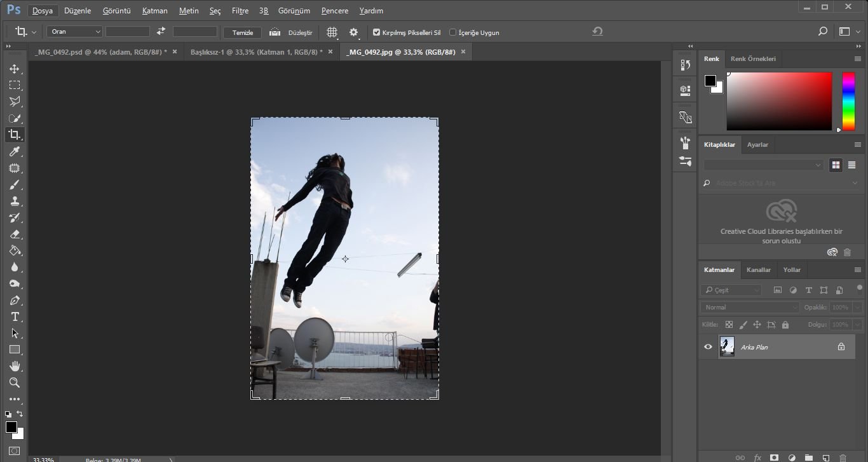Toggle Kırpılmış Pikselleri Sil checkbox

(376, 32)
